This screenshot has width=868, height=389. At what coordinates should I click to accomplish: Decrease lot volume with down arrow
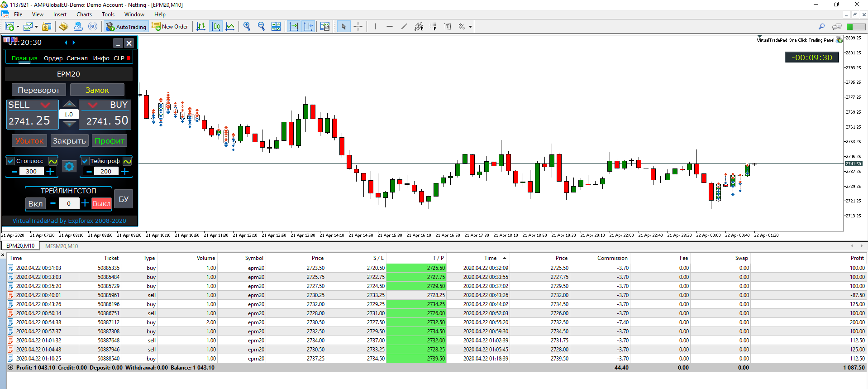click(69, 124)
